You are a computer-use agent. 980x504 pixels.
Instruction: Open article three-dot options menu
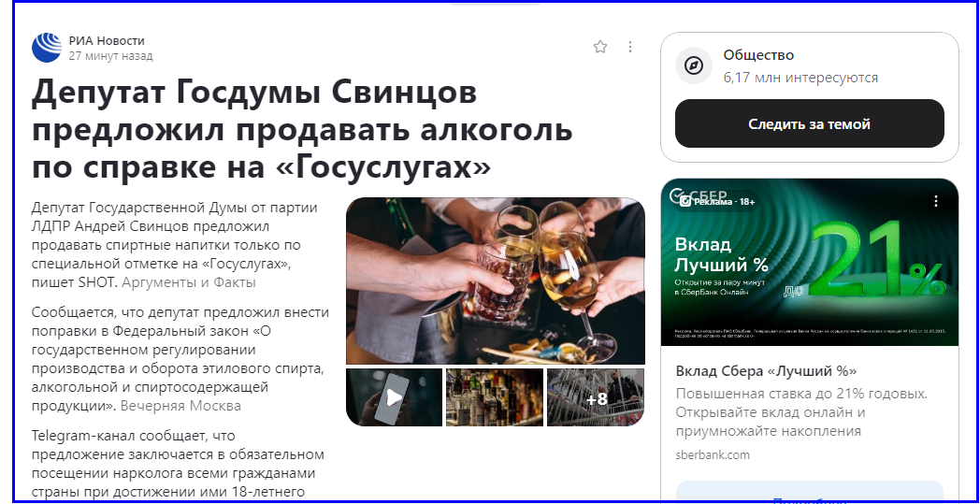point(630,47)
